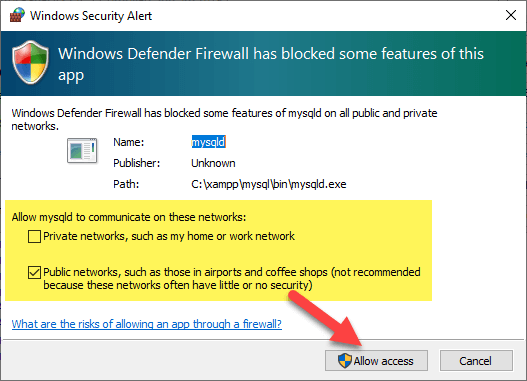Click the Publisher label
The image size is (527, 381).
click(136, 163)
